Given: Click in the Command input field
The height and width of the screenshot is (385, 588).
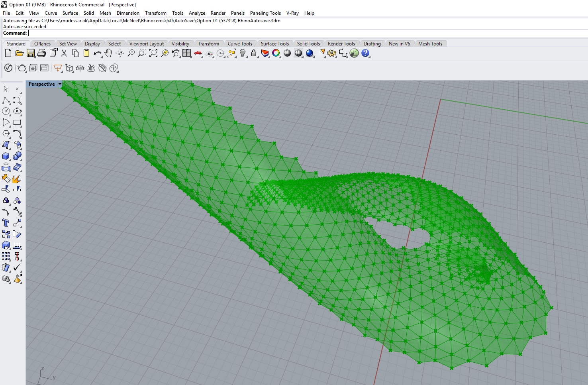Looking at the screenshot, I should pyautogui.click(x=307, y=33).
